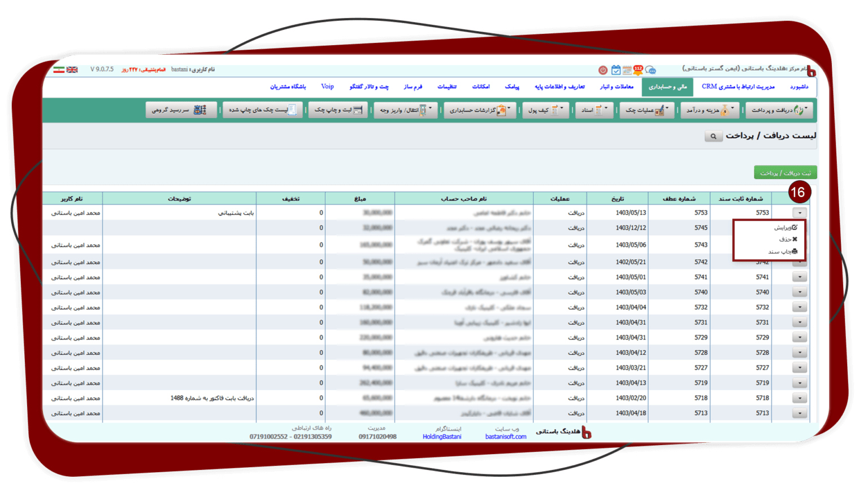
Task: Open actions dropdown for row 5727
Action: pos(800,368)
